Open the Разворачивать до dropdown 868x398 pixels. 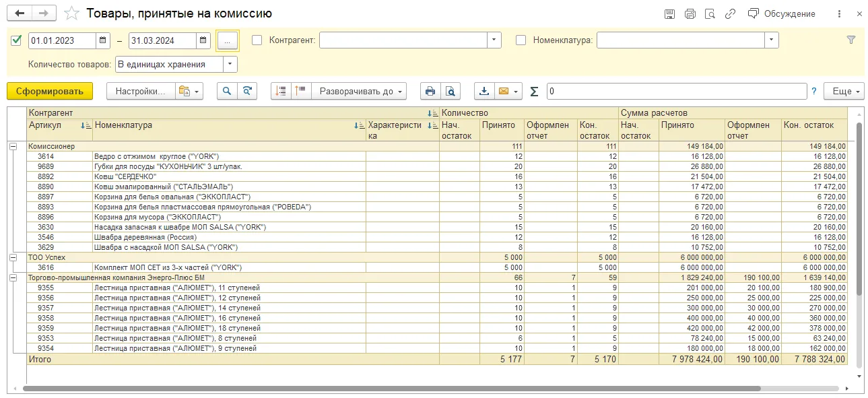[363, 92]
